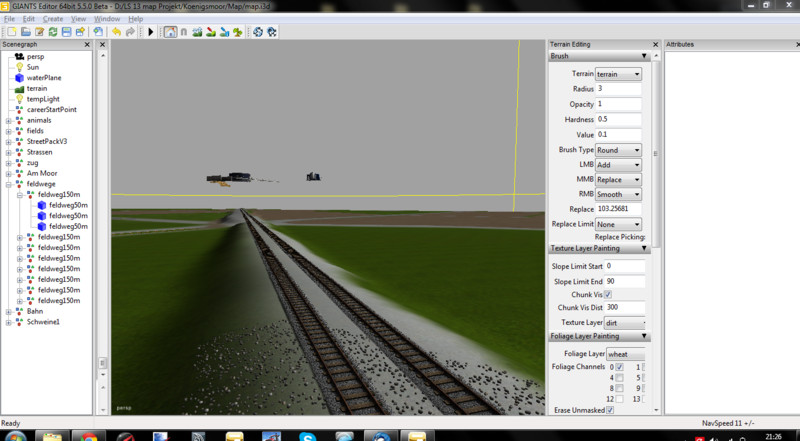
Task: Click the Undo arrow icon
Action: point(117,32)
